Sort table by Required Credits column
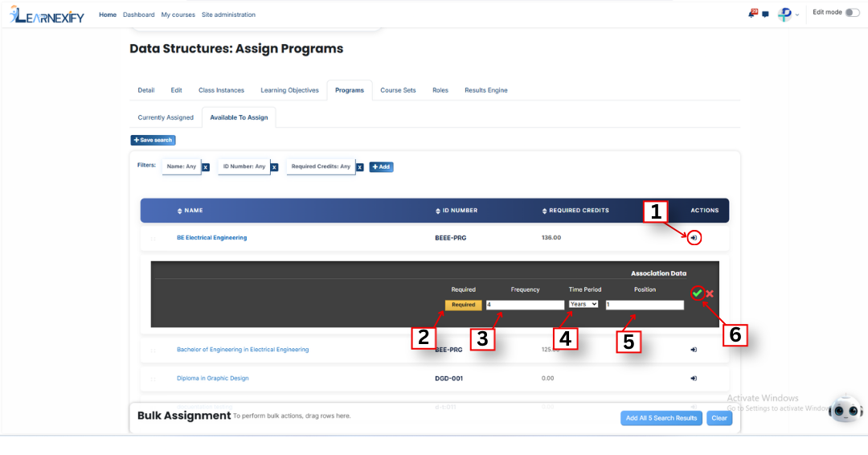868x455 pixels. [575, 211]
